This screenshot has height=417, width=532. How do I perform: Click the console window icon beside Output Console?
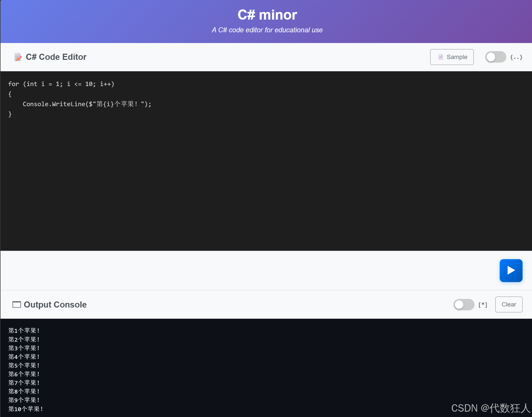17,304
